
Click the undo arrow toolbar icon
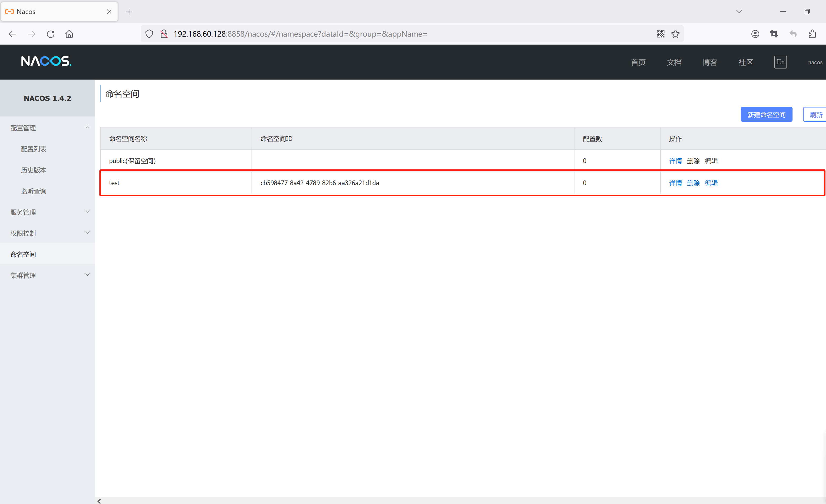tap(793, 34)
